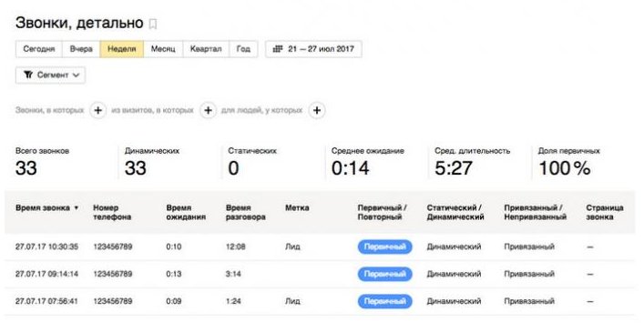The image size is (644, 332).
Task: Select the Сегодня period tab
Action: 38,49
